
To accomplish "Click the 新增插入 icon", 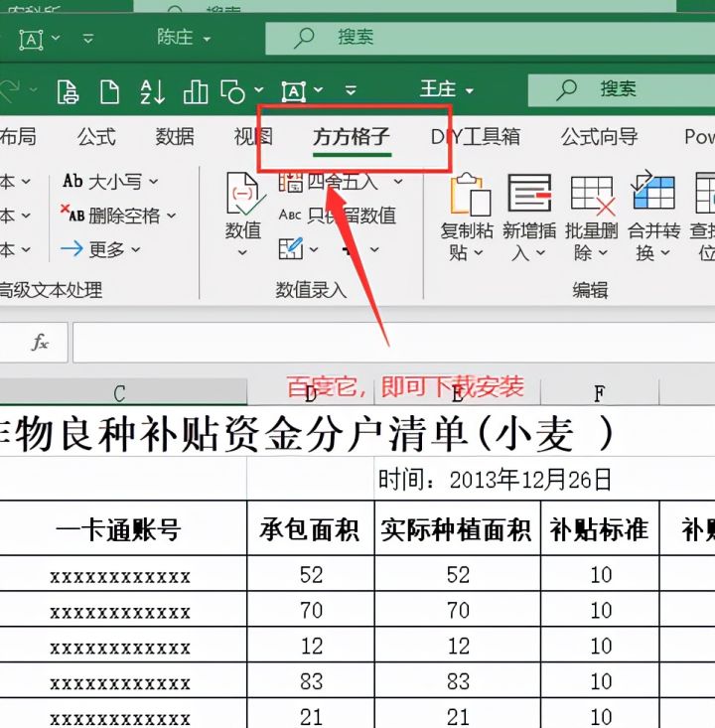I will point(529,193).
